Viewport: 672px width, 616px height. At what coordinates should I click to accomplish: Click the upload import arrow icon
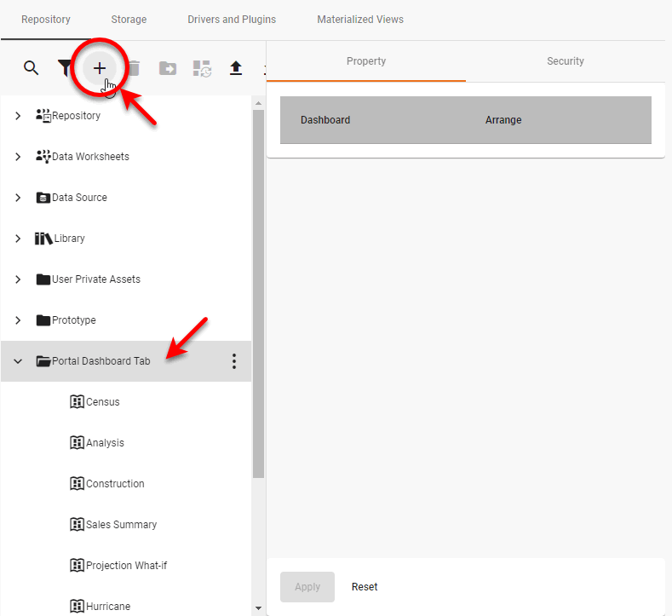tap(236, 68)
